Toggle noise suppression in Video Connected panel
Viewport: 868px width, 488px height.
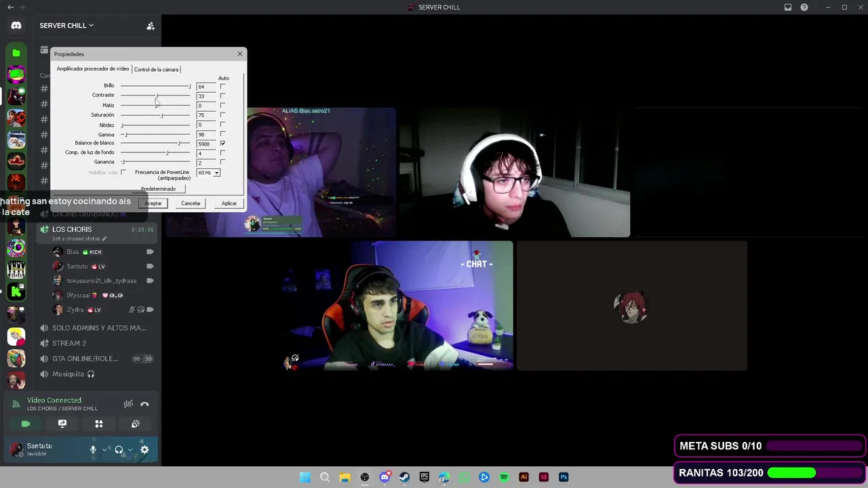click(x=128, y=404)
